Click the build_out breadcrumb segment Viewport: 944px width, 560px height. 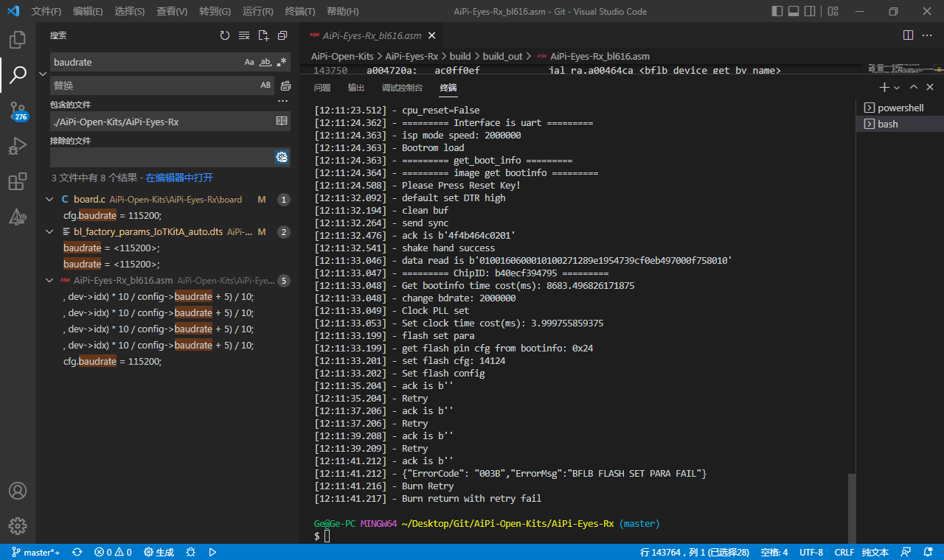[x=502, y=56]
